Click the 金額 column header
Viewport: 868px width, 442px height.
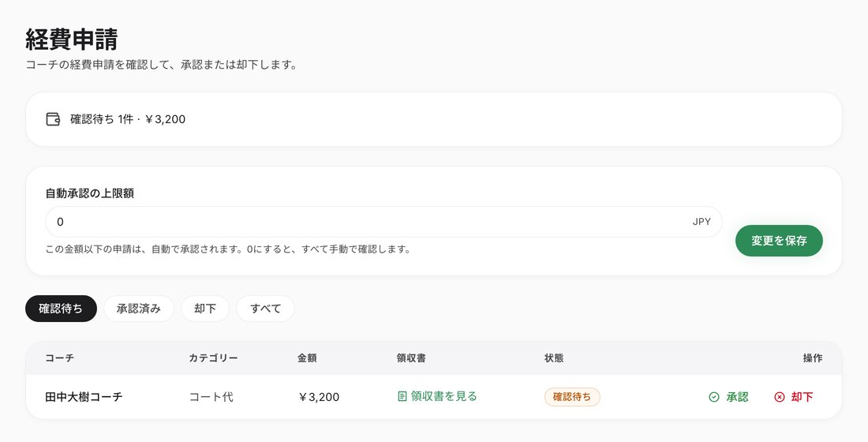pyautogui.click(x=307, y=358)
